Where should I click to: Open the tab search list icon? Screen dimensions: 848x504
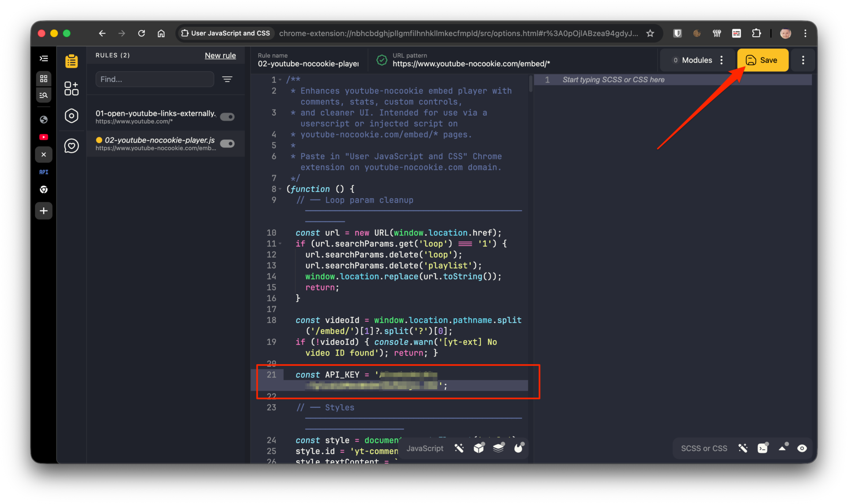pyautogui.click(x=44, y=95)
